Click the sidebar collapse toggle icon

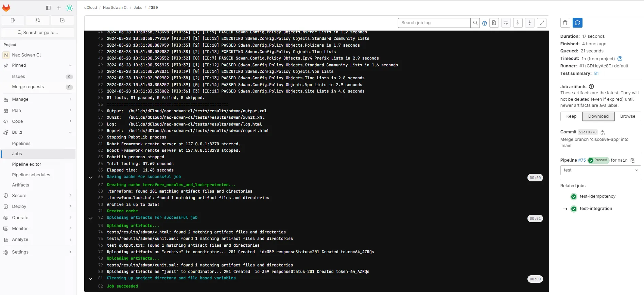coord(48,8)
